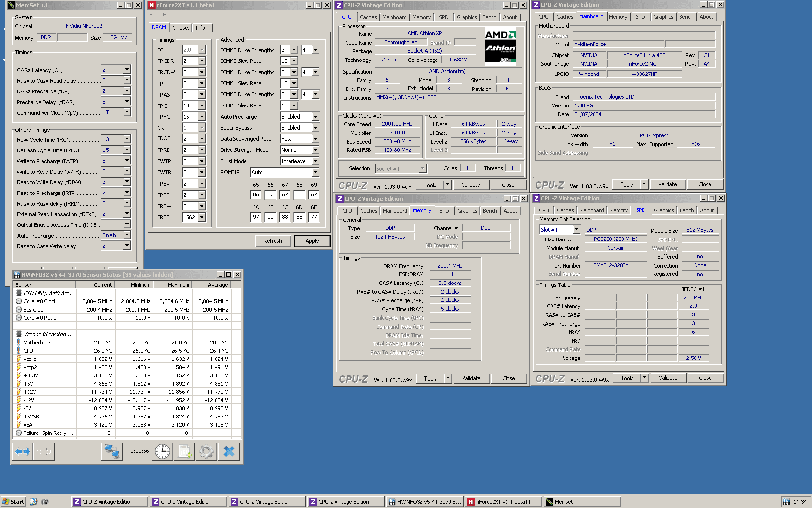
Task: Open the Help menu in nForce2XT
Action: 168,15
